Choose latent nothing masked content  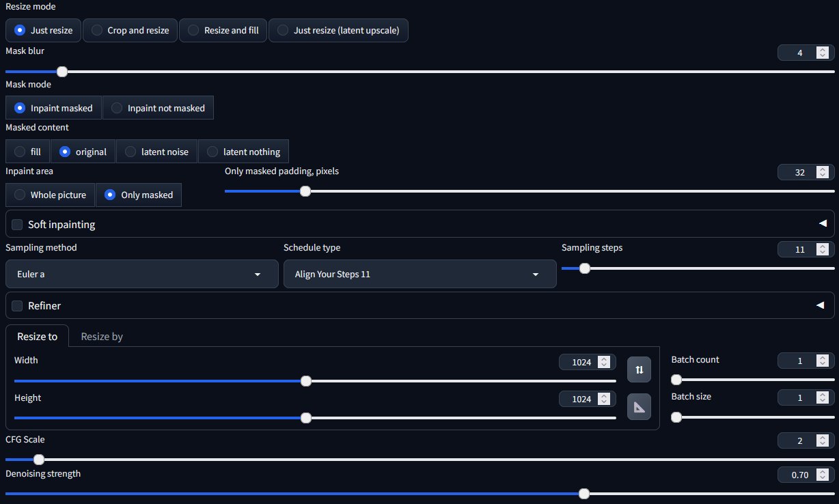click(243, 152)
